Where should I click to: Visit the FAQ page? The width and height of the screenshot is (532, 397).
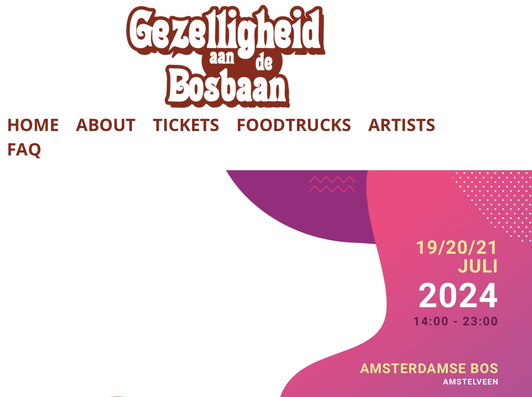(x=24, y=149)
